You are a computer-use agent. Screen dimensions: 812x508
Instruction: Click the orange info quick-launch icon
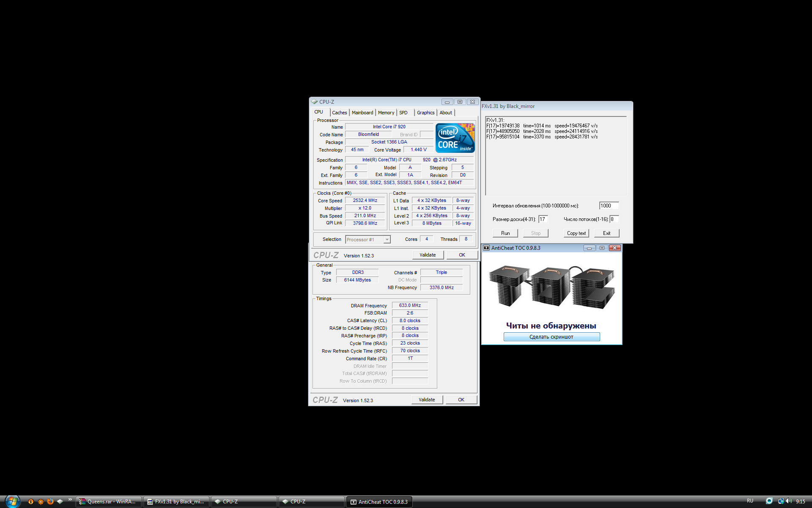pyautogui.click(x=31, y=502)
